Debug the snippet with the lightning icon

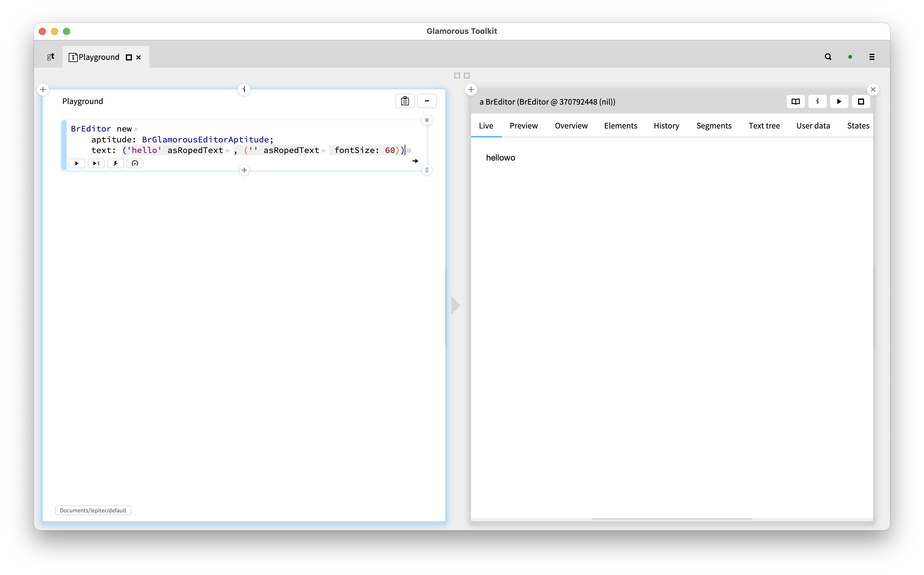pos(115,163)
